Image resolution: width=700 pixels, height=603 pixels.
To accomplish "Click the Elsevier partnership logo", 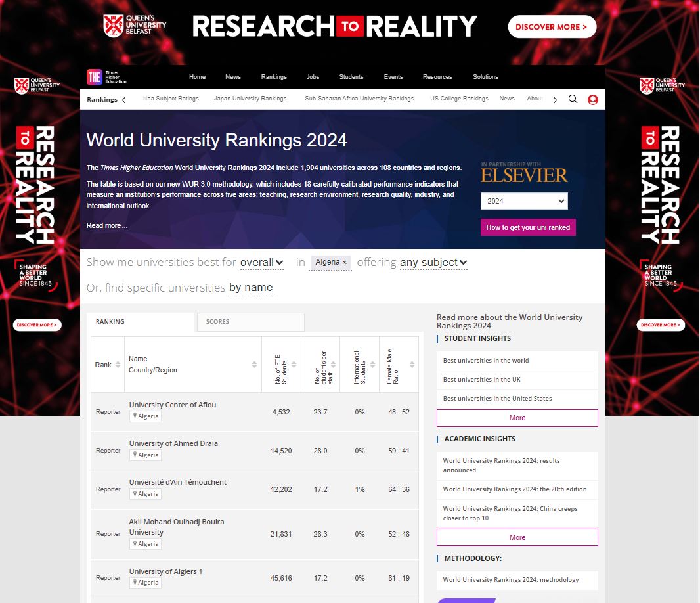I will [x=524, y=172].
